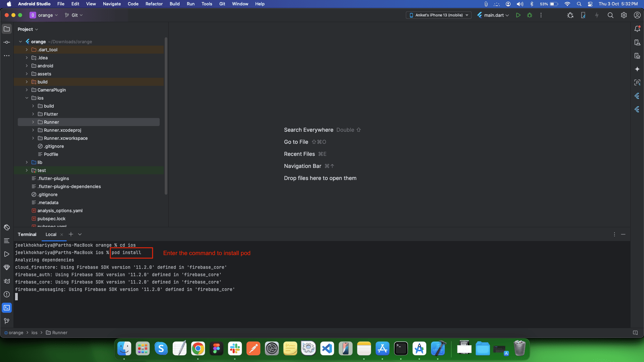The image size is (644, 362).
Task: Open the Refactor menu
Action: tap(154, 4)
